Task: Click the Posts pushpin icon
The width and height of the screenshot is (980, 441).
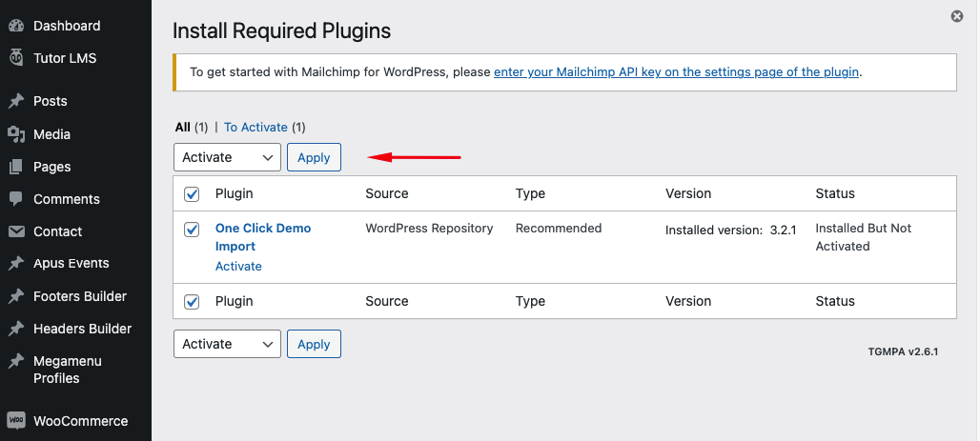Action: tap(16, 101)
